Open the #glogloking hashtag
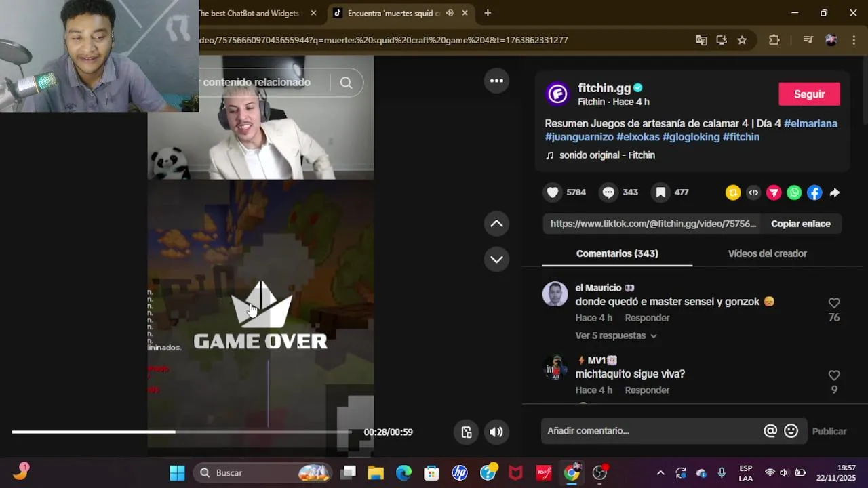This screenshot has width=868, height=488. (691, 137)
